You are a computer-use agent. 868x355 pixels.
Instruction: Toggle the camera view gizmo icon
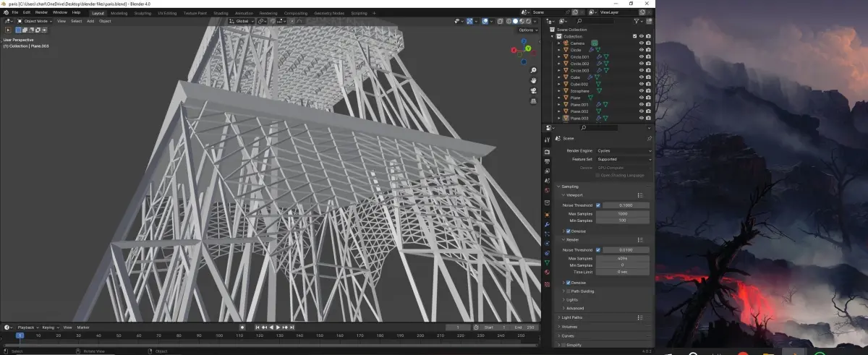coord(534,90)
